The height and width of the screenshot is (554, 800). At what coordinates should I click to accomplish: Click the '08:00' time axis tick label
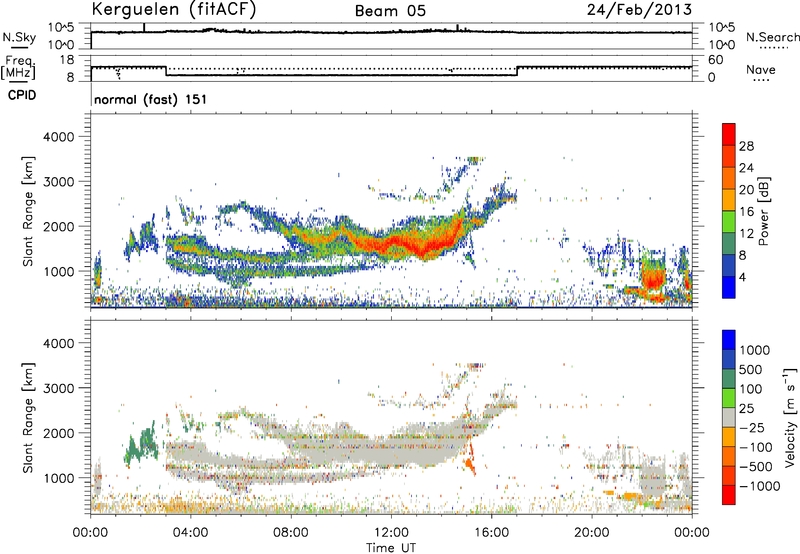(291, 533)
